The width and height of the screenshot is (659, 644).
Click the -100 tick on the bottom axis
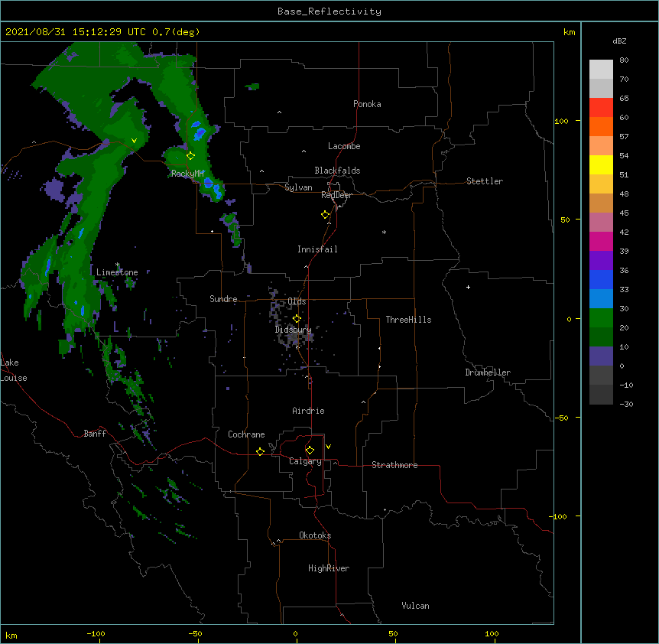click(96, 633)
